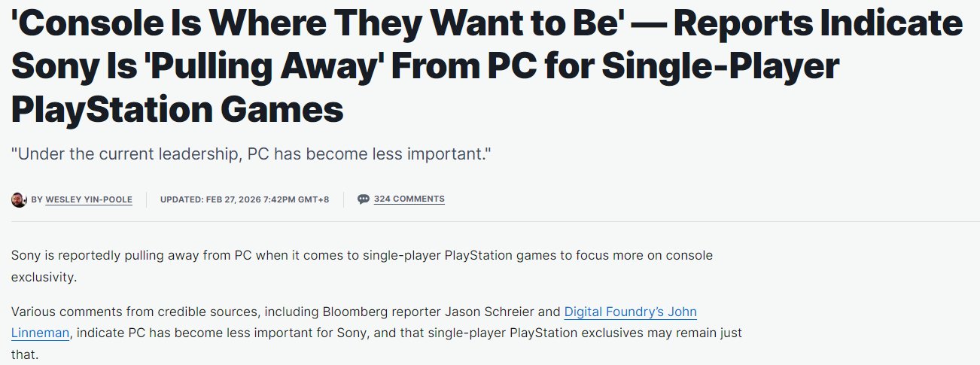Click the "BY" label before author name
This screenshot has height=365, width=980.
pos(37,199)
